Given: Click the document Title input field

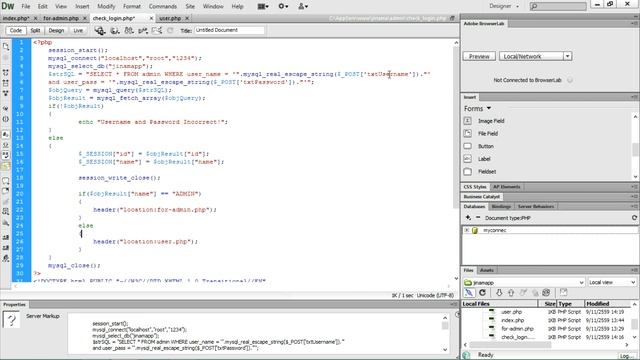Looking at the screenshot, I should pyautogui.click(x=229, y=30).
